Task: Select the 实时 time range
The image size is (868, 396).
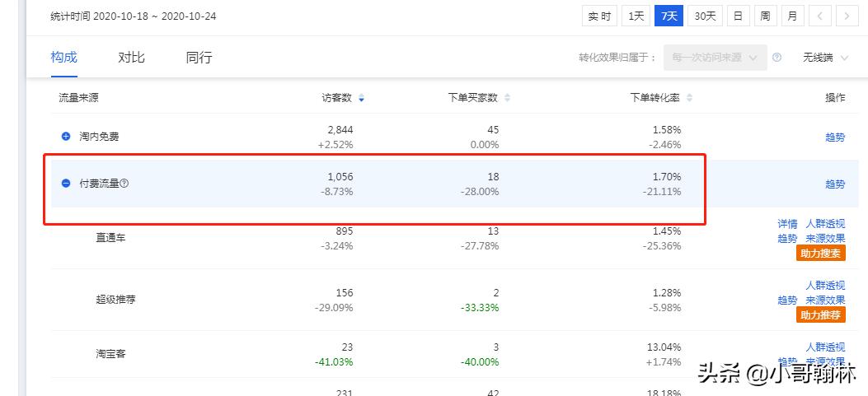Action: [599, 16]
